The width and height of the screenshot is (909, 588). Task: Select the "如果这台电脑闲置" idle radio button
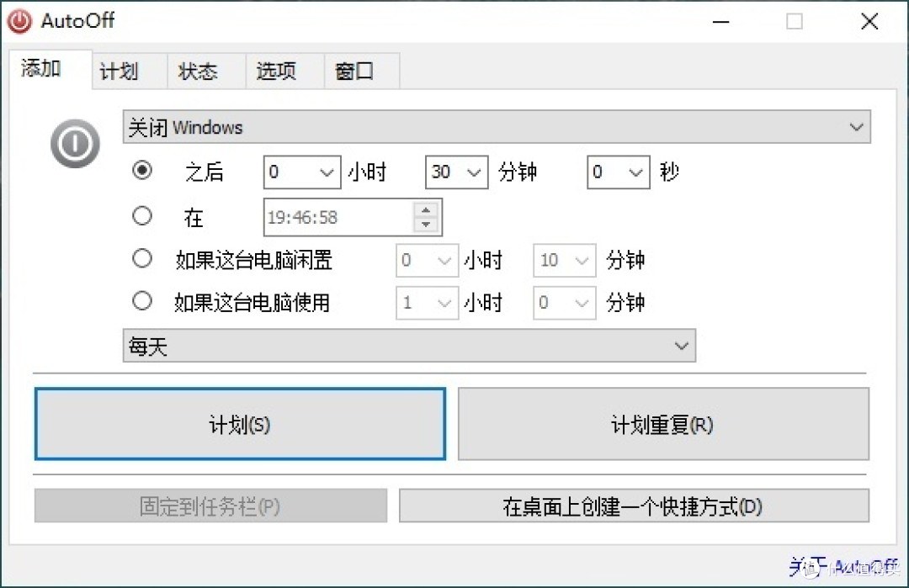(141, 258)
